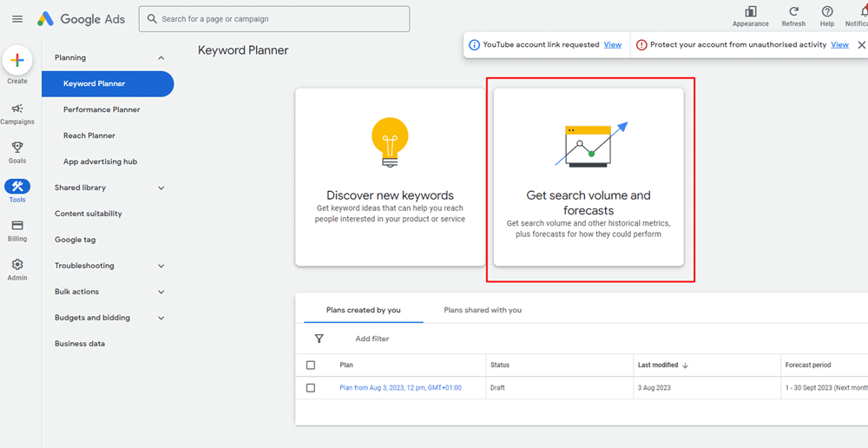Open the Appearance settings icon
Viewport: 868px width, 448px height.
[x=751, y=11]
